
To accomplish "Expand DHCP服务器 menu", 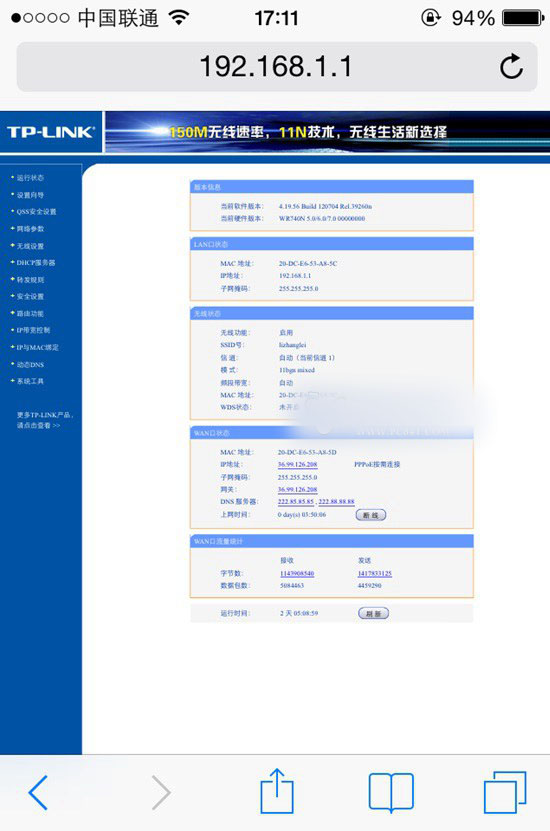I will 36,262.
